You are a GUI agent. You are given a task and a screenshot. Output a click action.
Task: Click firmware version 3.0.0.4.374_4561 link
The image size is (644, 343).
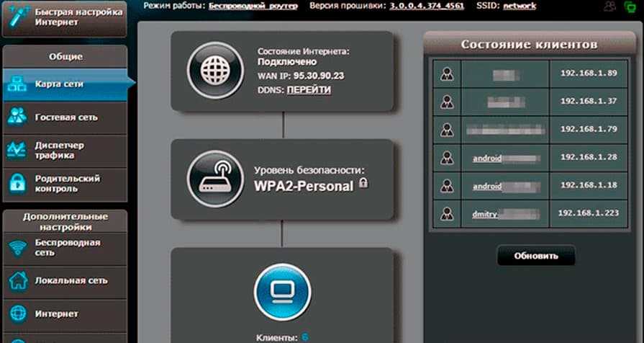427,6
